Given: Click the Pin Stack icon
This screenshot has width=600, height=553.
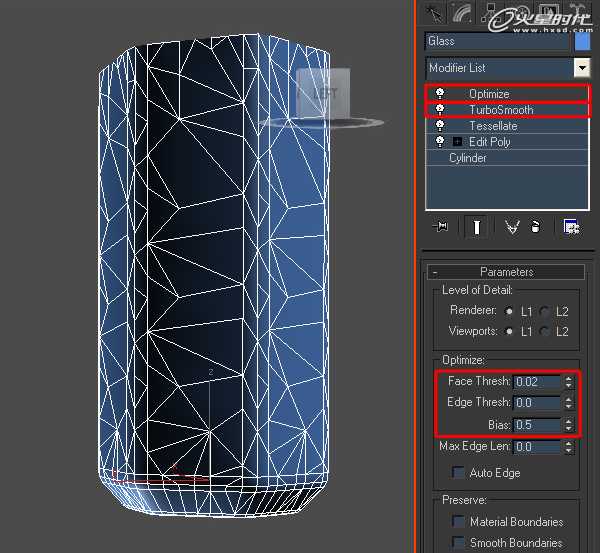Looking at the screenshot, I should pos(441,227).
